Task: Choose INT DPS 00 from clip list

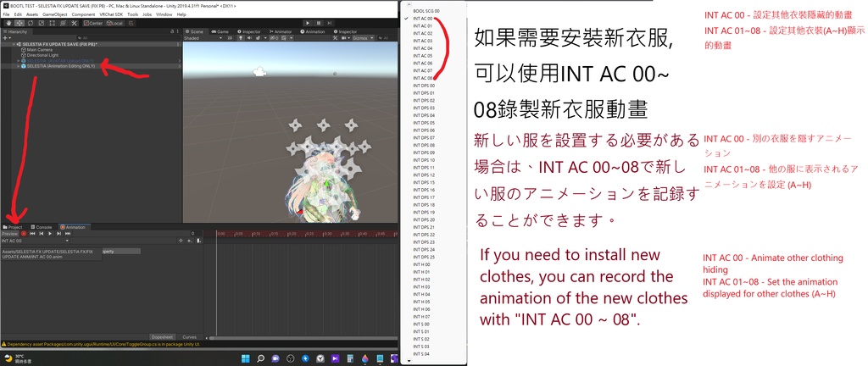Action: click(x=424, y=86)
